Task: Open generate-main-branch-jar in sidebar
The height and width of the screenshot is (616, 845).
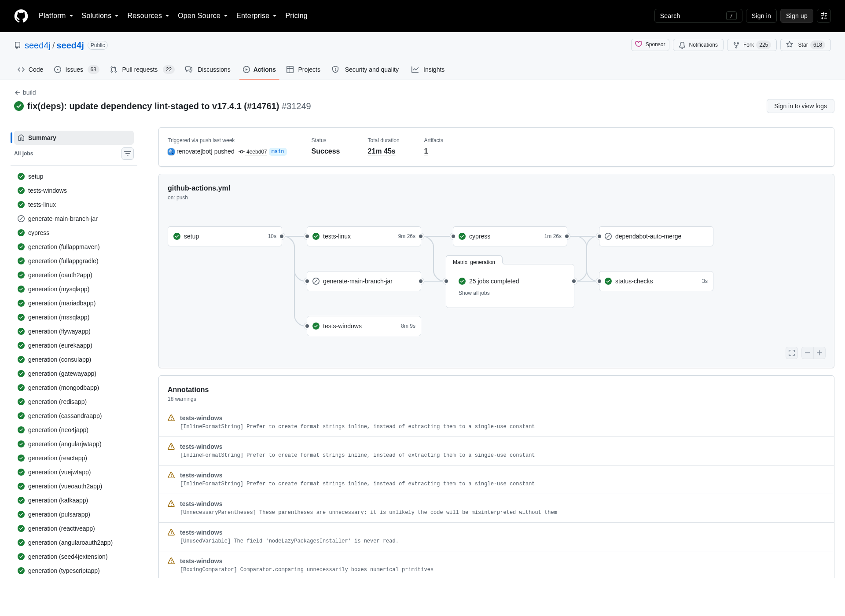Action: [x=74, y=219]
